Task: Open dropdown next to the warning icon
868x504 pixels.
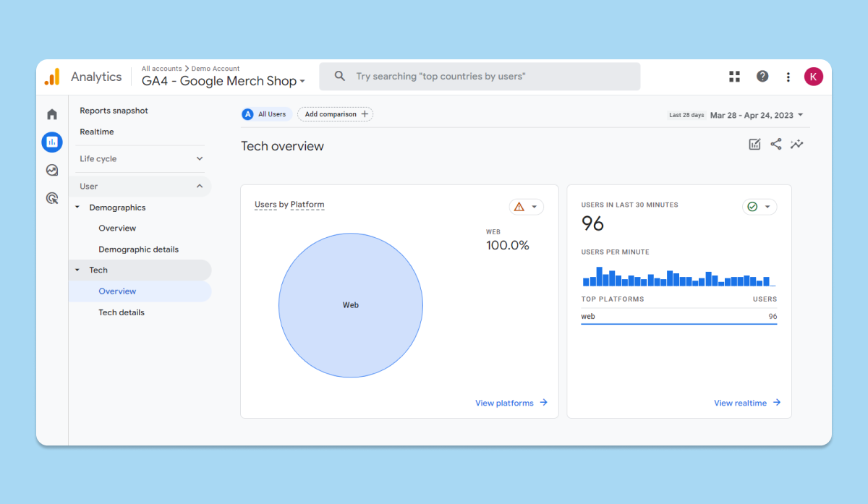Action: [535, 207]
